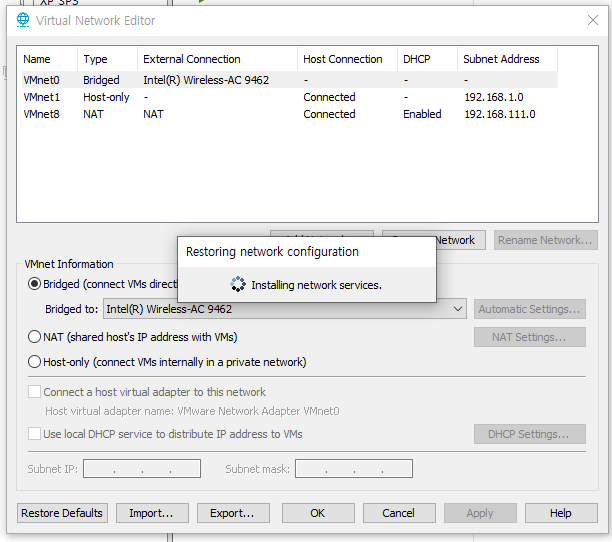Open NAT Settings... dialog

pos(530,337)
